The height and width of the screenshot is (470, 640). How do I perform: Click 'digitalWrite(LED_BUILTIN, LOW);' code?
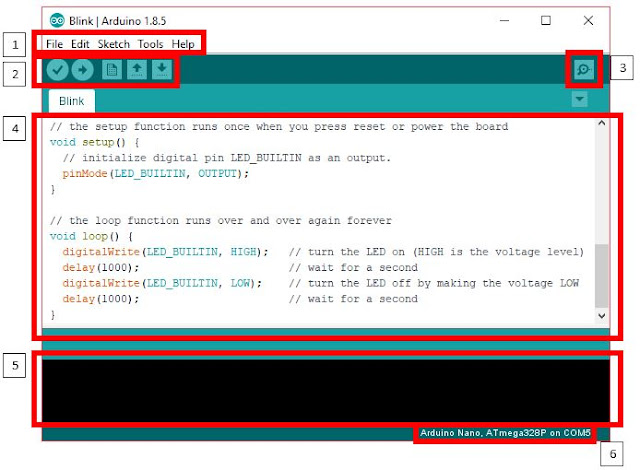click(x=162, y=283)
